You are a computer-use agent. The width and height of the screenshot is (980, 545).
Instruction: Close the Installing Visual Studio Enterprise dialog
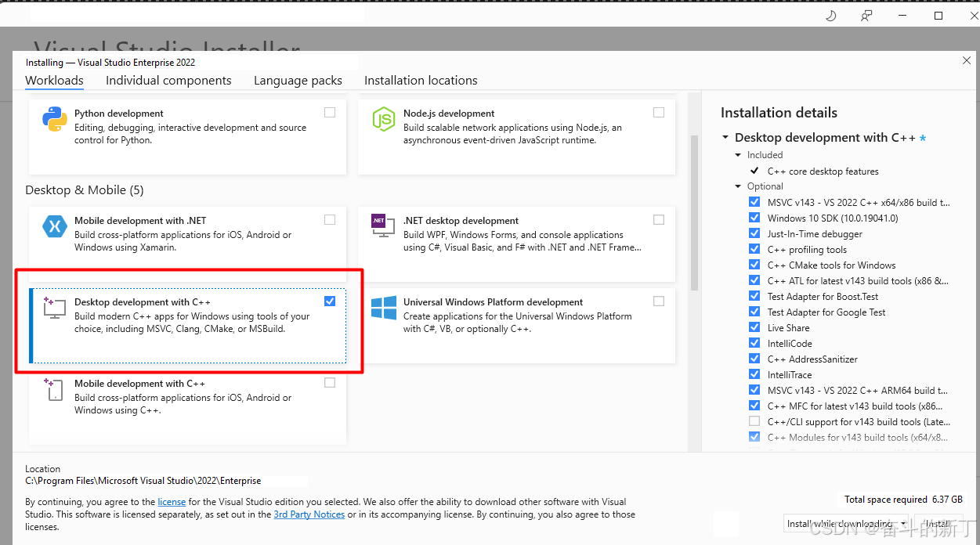[x=966, y=60]
